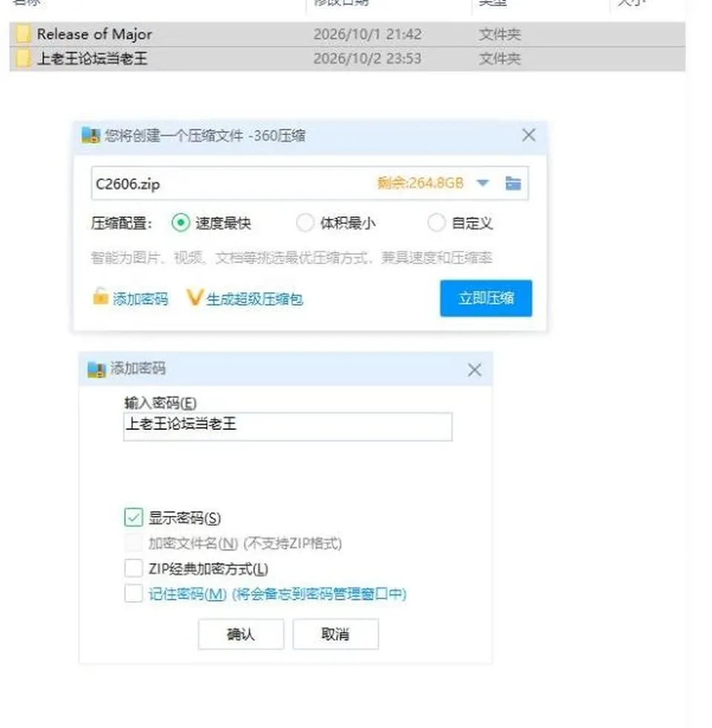Uncheck the 显示密码(S) checkbox
This screenshot has height=728, width=712.
pyautogui.click(x=133, y=517)
